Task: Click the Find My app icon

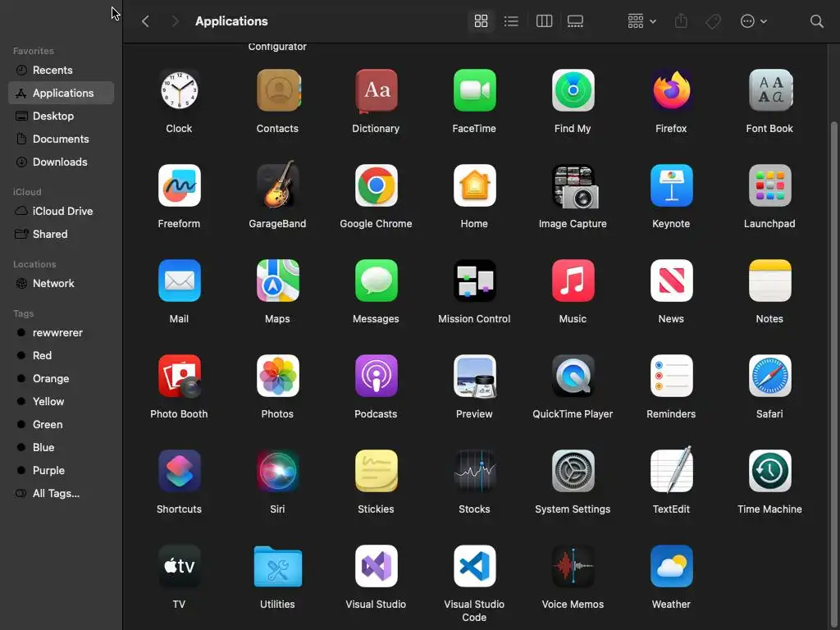Action: click(573, 90)
